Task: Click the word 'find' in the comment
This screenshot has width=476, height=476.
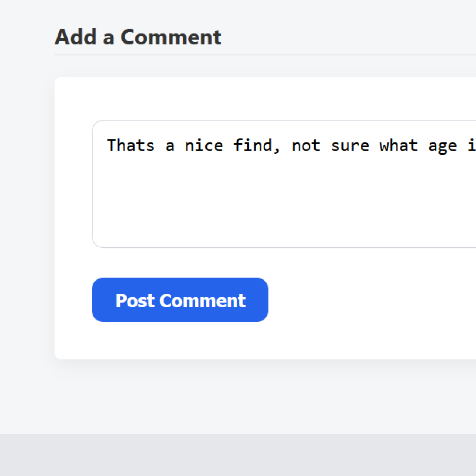Action: tap(252, 145)
